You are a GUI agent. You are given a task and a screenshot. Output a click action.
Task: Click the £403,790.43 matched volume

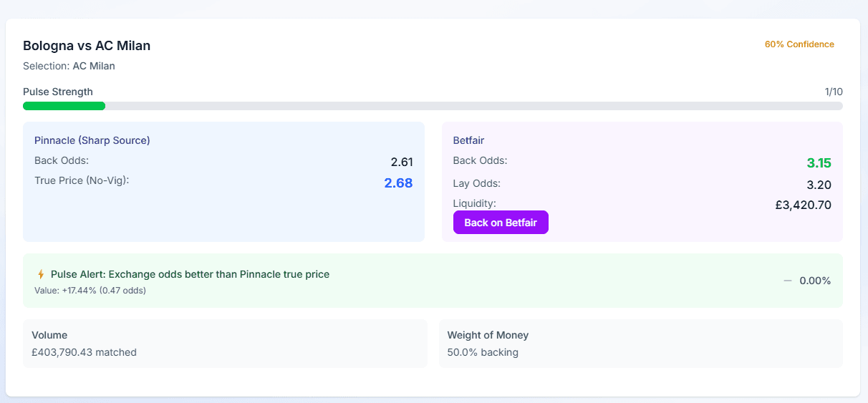pos(84,352)
